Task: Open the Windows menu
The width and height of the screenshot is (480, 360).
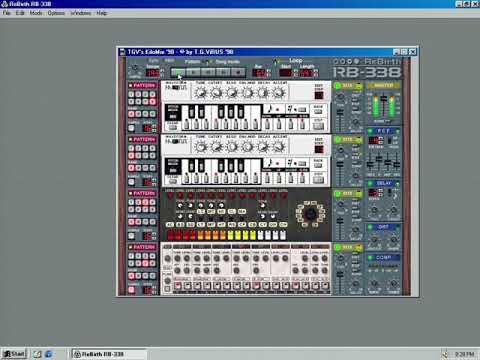Action: tap(80, 13)
